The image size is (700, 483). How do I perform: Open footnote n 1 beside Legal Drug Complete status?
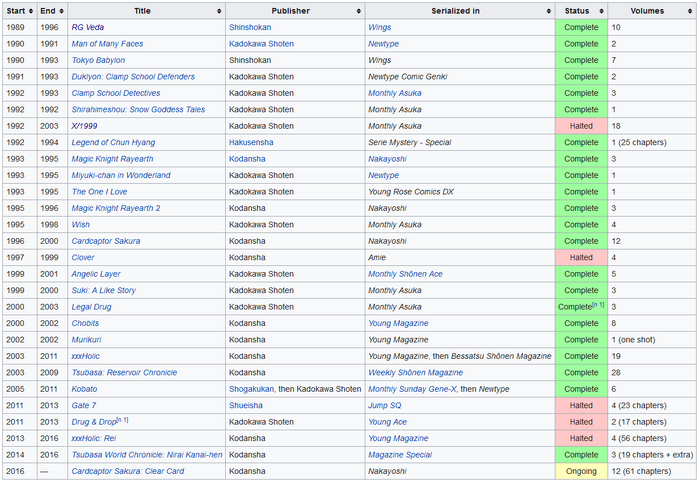(x=599, y=305)
